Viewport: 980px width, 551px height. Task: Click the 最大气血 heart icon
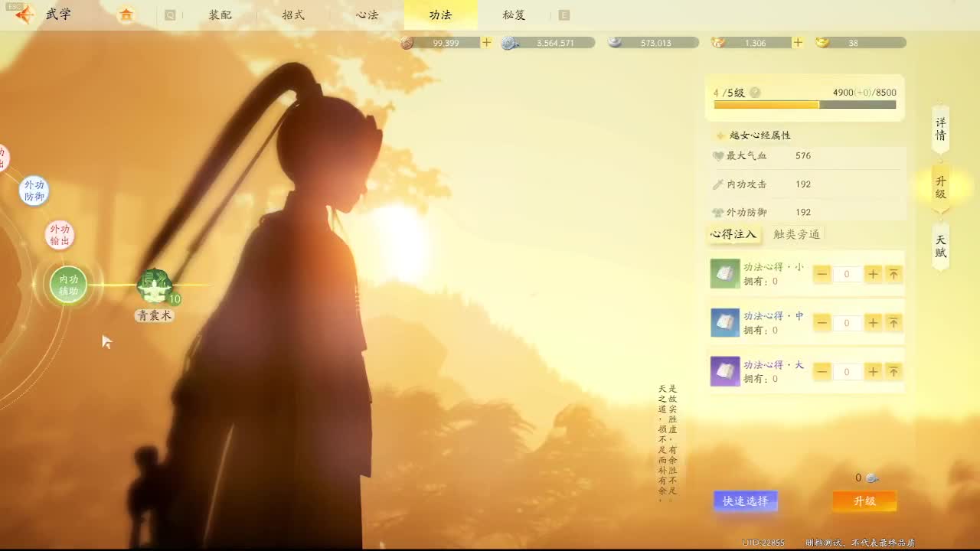click(x=718, y=156)
